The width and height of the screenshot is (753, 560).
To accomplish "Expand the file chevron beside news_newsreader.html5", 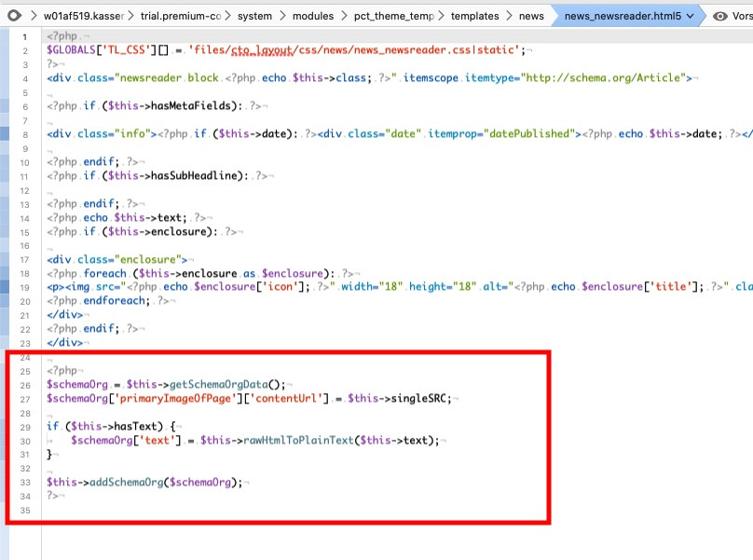I will pyautogui.click(x=691, y=16).
